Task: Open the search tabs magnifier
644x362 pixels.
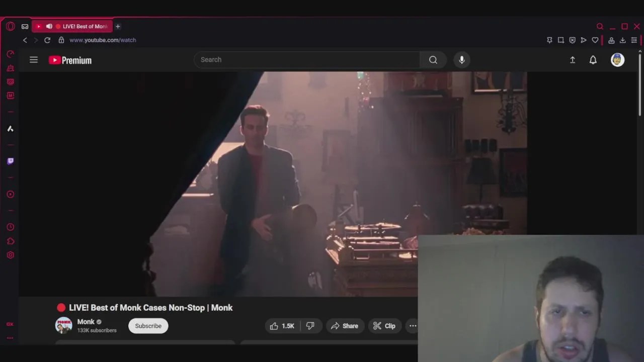Action: tap(600, 26)
